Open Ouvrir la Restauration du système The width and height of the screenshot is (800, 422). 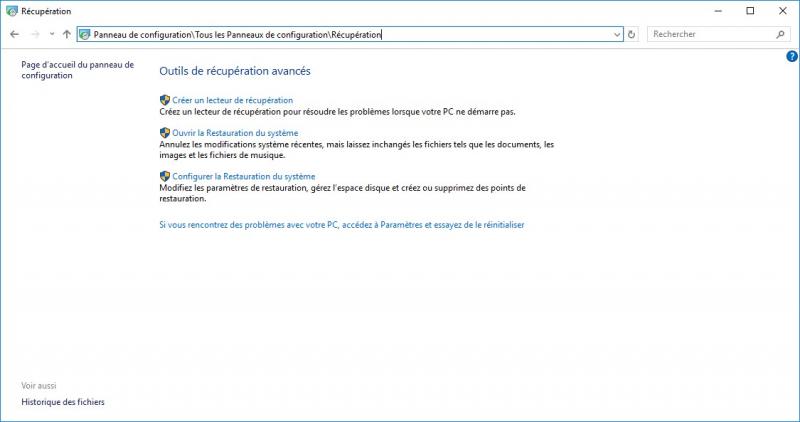pos(235,133)
